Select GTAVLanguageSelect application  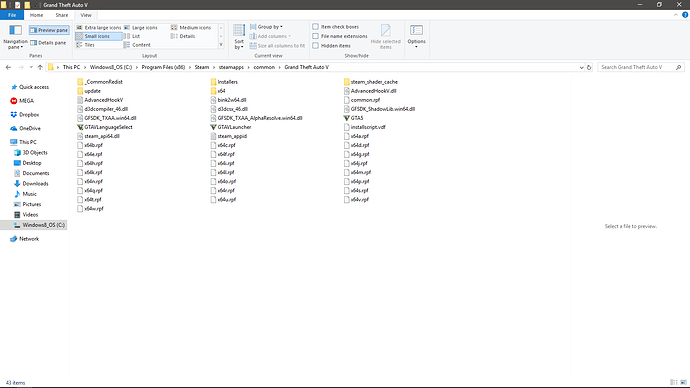105,127
